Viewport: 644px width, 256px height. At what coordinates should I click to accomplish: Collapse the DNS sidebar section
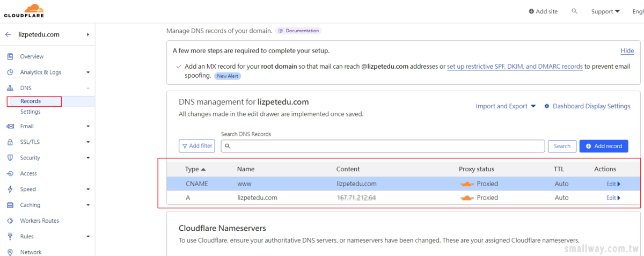[88, 88]
